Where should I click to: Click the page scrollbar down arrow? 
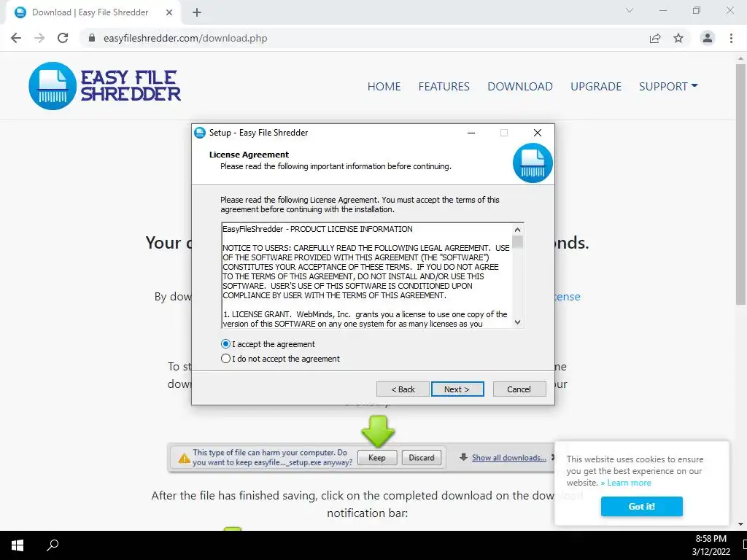(740, 524)
